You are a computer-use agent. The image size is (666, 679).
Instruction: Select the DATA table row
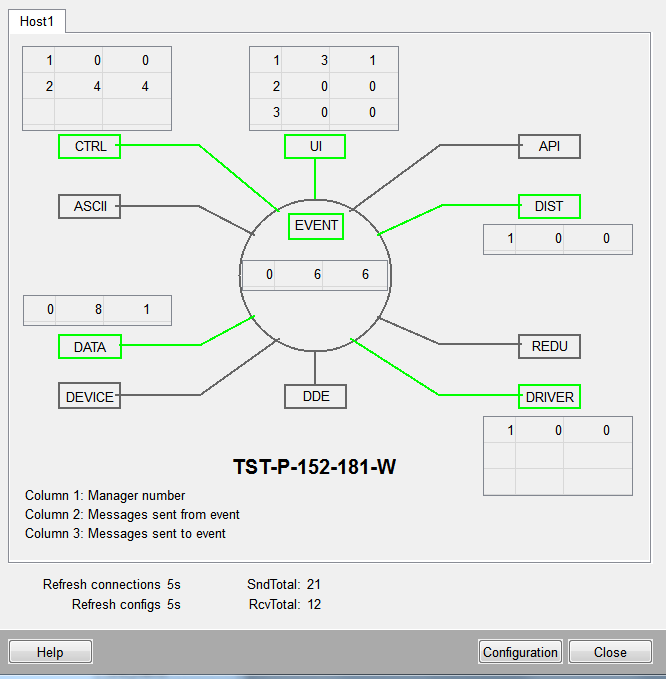[x=97, y=310]
